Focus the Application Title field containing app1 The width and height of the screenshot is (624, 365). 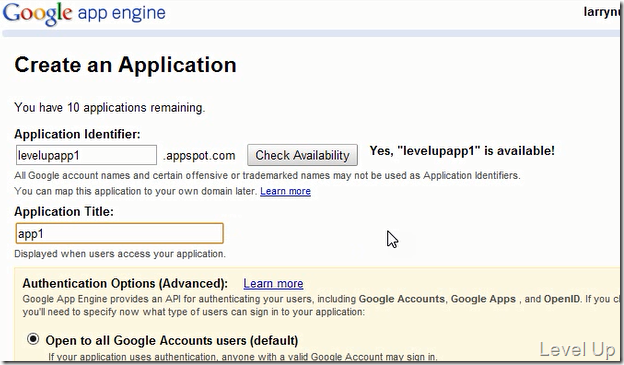pyautogui.click(x=119, y=233)
